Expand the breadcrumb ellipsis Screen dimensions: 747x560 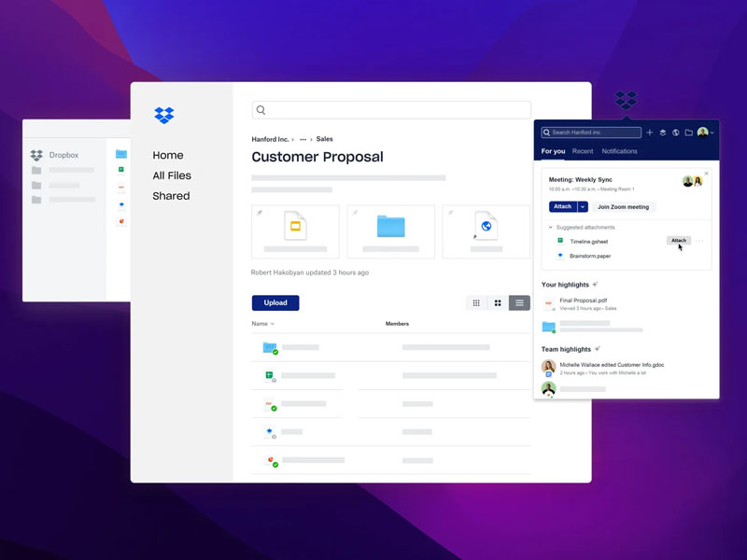(x=303, y=139)
